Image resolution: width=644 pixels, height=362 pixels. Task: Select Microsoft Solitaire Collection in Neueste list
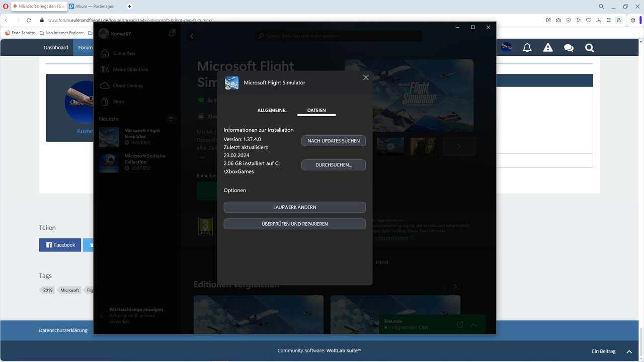click(136, 162)
